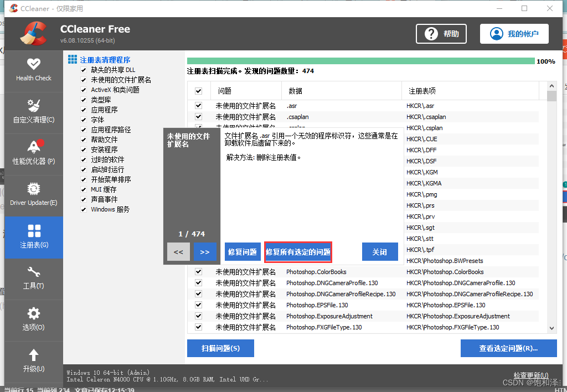Open 帮助 help button
Screen dimensions: 567x392
tap(441, 34)
